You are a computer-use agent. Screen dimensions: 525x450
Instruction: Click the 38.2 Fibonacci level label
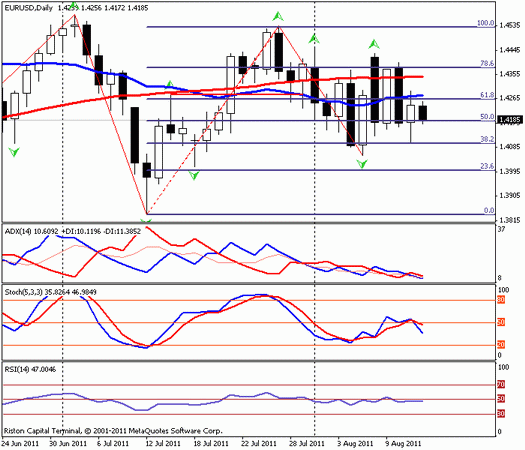[488, 139]
